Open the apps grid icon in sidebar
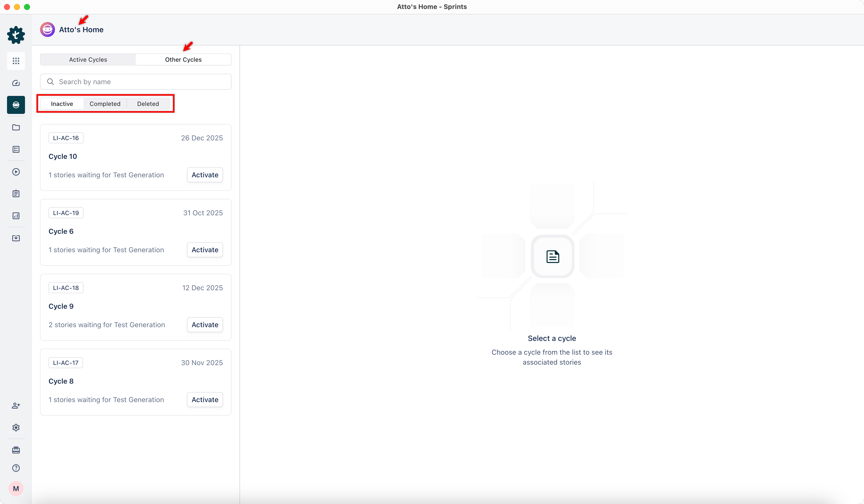The width and height of the screenshot is (864, 504). pyautogui.click(x=16, y=61)
